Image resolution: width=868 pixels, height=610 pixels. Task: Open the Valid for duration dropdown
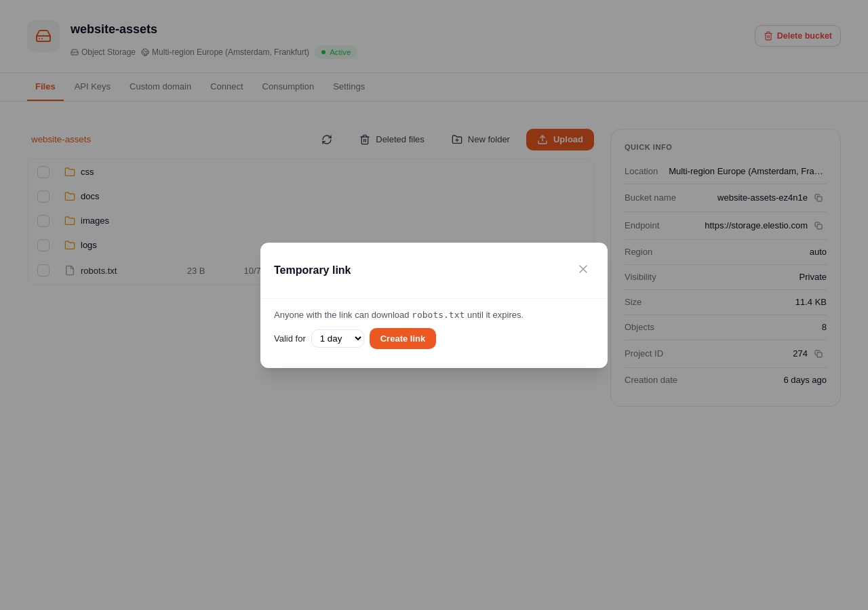[x=338, y=338]
